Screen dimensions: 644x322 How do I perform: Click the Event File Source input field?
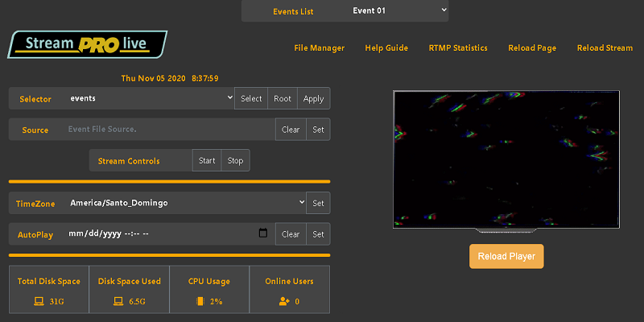tap(169, 130)
